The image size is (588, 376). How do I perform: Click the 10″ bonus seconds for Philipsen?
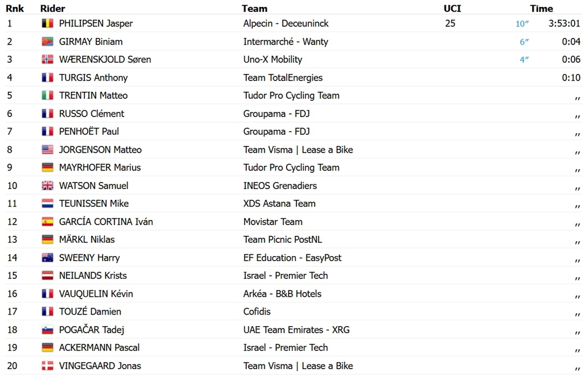click(x=522, y=24)
